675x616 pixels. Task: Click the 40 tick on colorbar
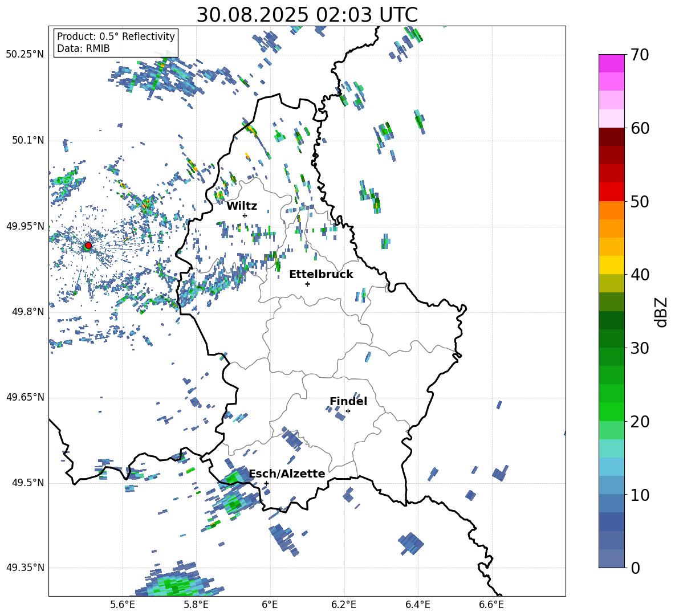640,275
